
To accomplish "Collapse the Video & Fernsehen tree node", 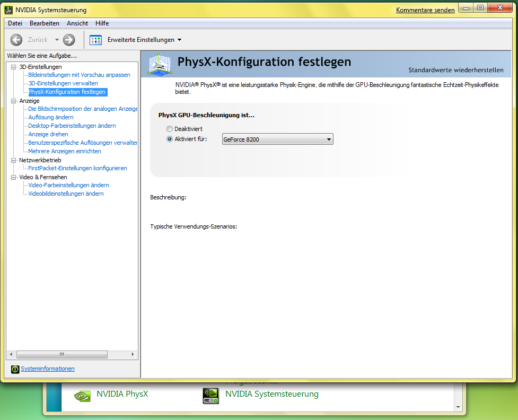I will 14,178.
